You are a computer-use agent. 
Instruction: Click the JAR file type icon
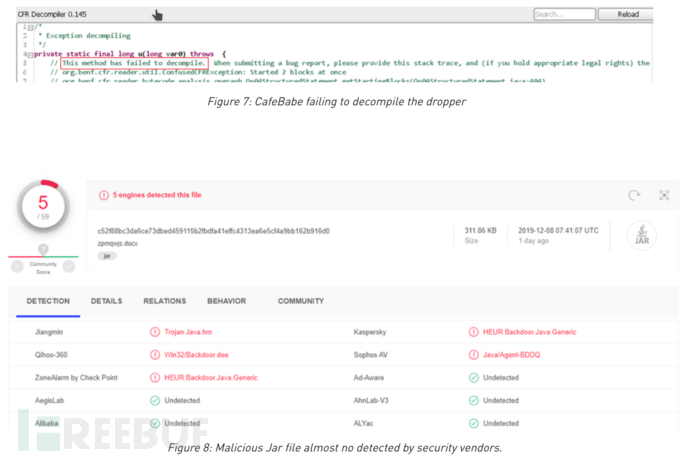(642, 235)
